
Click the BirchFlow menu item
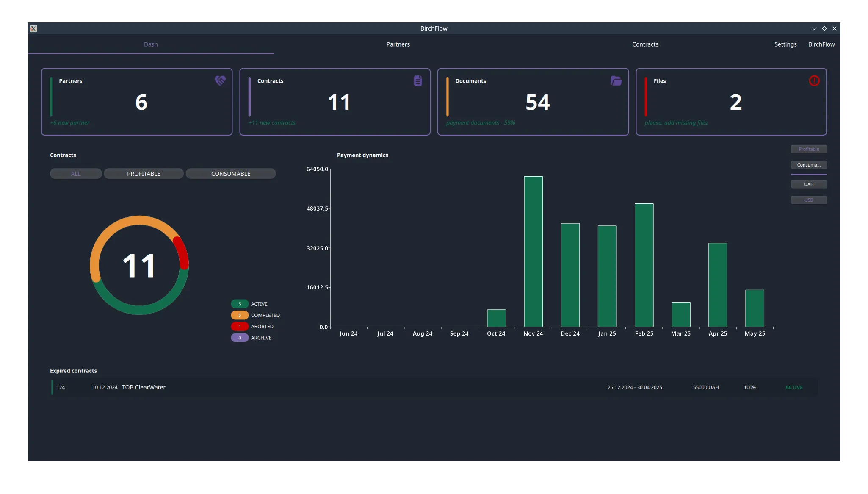pyautogui.click(x=821, y=44)
